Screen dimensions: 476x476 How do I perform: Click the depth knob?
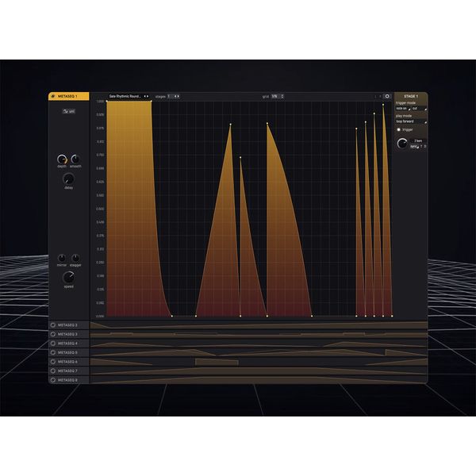(x=62, y=159)
